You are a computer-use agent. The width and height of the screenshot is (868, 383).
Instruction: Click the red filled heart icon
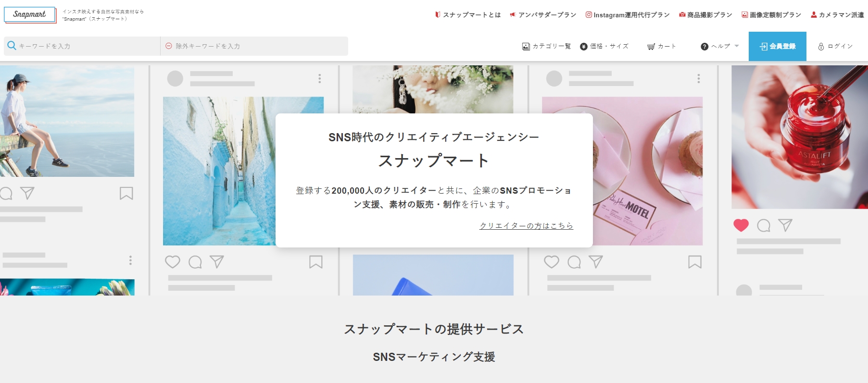pos(741,225)
